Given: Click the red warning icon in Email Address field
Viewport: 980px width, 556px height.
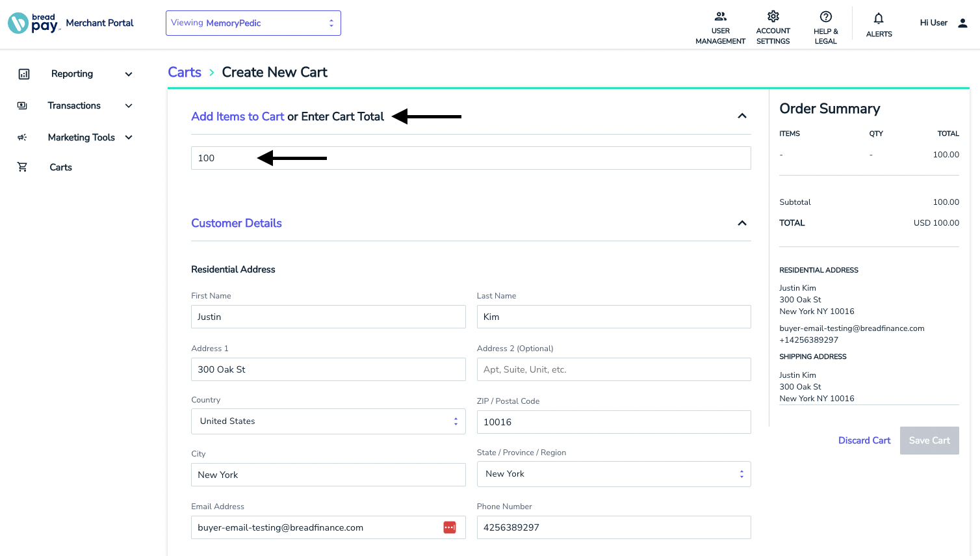Looking at the screenshot, I should coord(449,527).
